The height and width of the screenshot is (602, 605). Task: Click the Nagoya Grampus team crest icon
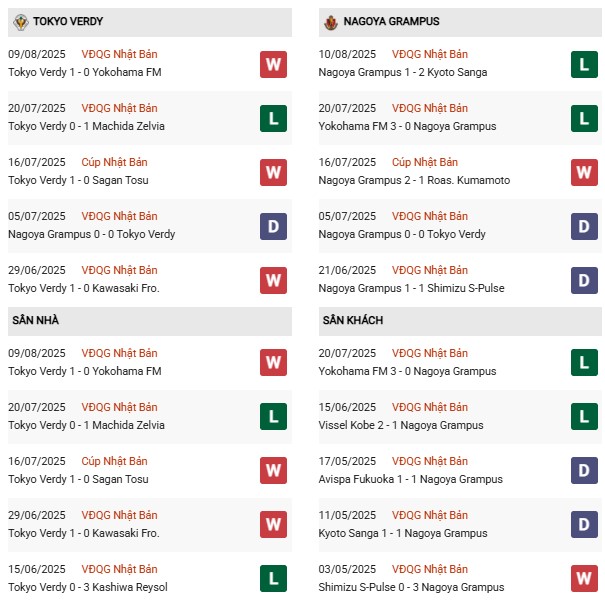[x=331, y=21]
